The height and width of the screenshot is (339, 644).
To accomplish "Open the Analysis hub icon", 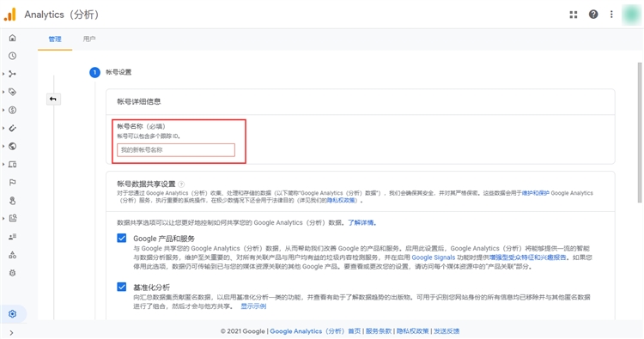I will point(12,218).
